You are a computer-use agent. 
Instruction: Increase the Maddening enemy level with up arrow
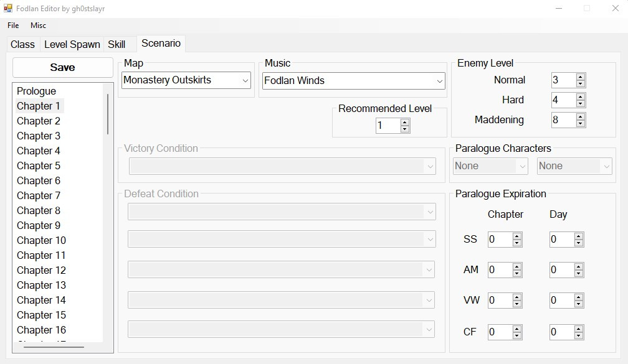click(x=581, y=116)
